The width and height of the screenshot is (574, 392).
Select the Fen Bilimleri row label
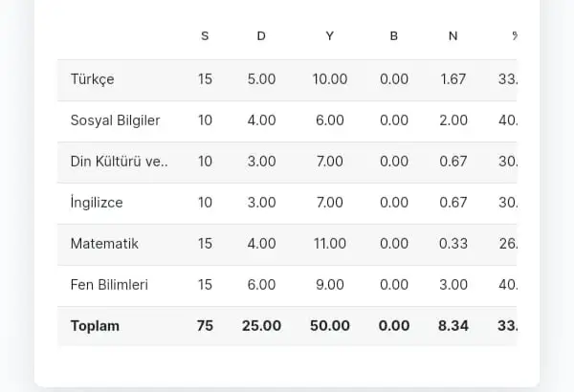coord(109,285)
